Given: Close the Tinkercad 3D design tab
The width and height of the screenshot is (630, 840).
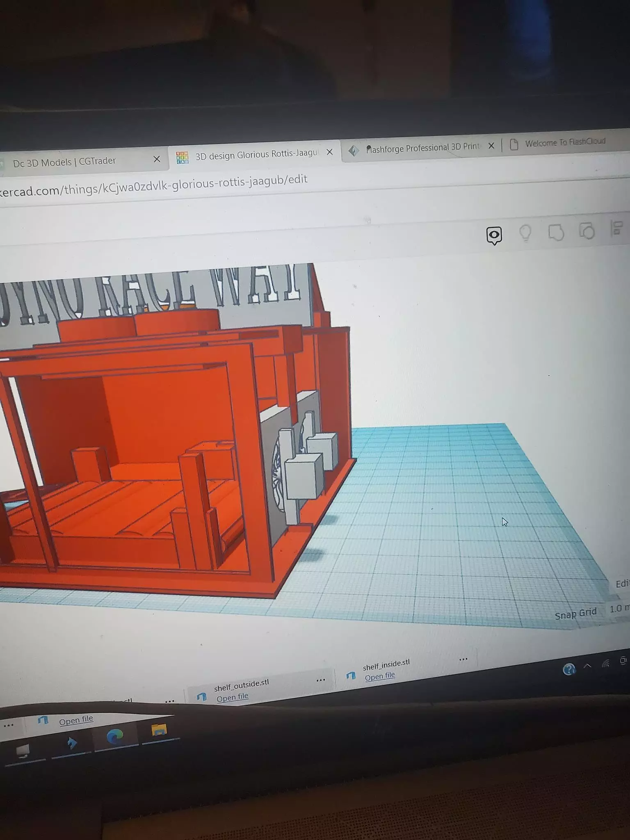Looking at the screenshot, I should (329, 152).
